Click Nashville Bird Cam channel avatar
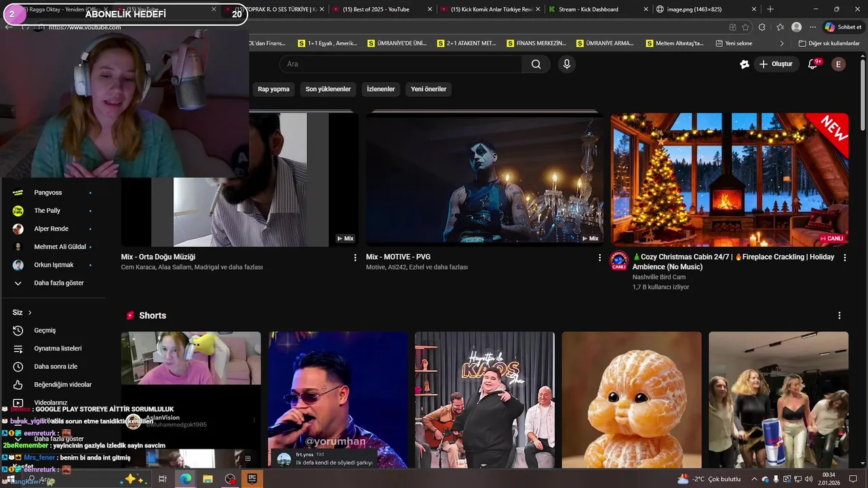This screenshot has width=868, height=488. click(x=619, y=261)
